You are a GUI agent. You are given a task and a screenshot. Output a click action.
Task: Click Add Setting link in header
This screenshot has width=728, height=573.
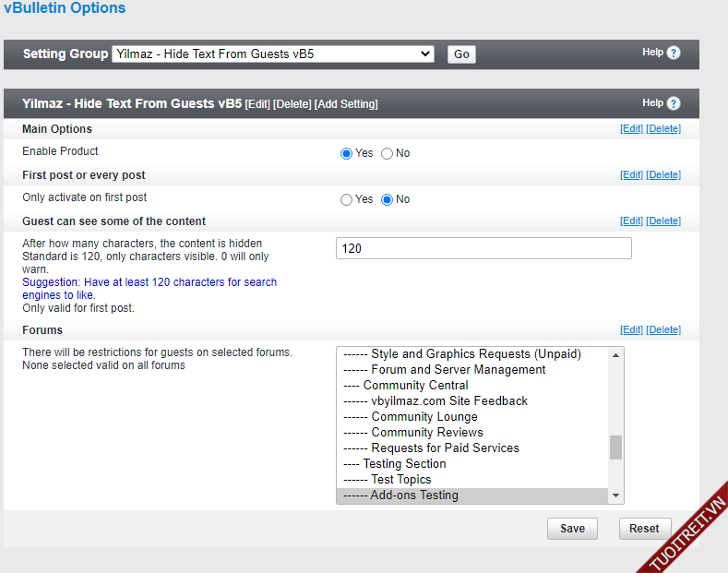click(346, 104)
